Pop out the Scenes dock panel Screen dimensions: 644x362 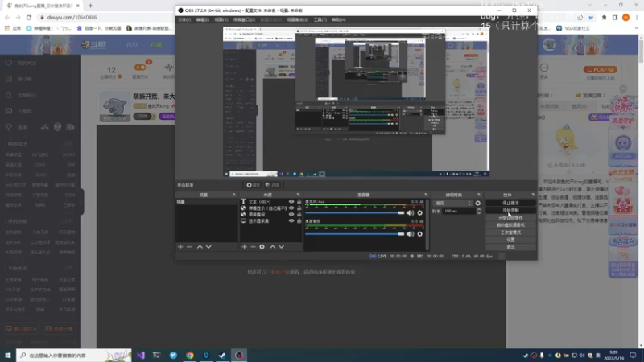234,195
